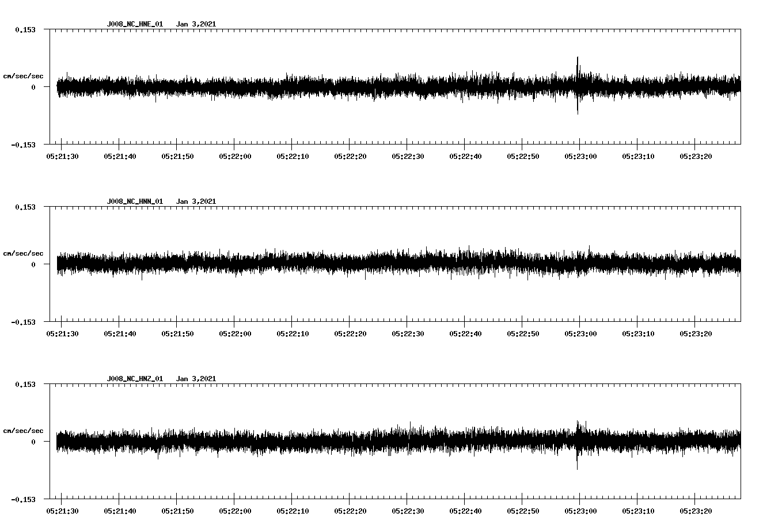The image size is (782, 532).
Task: Click the cm/sec/sec unit label on top plot
Action: [24, 75]
